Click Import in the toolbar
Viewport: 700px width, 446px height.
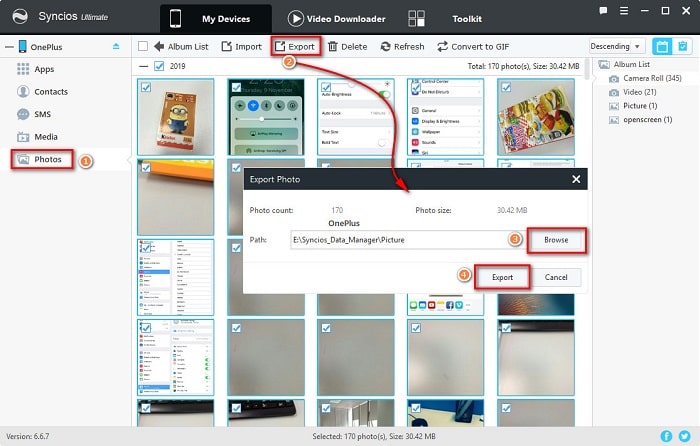[x=242, y=46]
